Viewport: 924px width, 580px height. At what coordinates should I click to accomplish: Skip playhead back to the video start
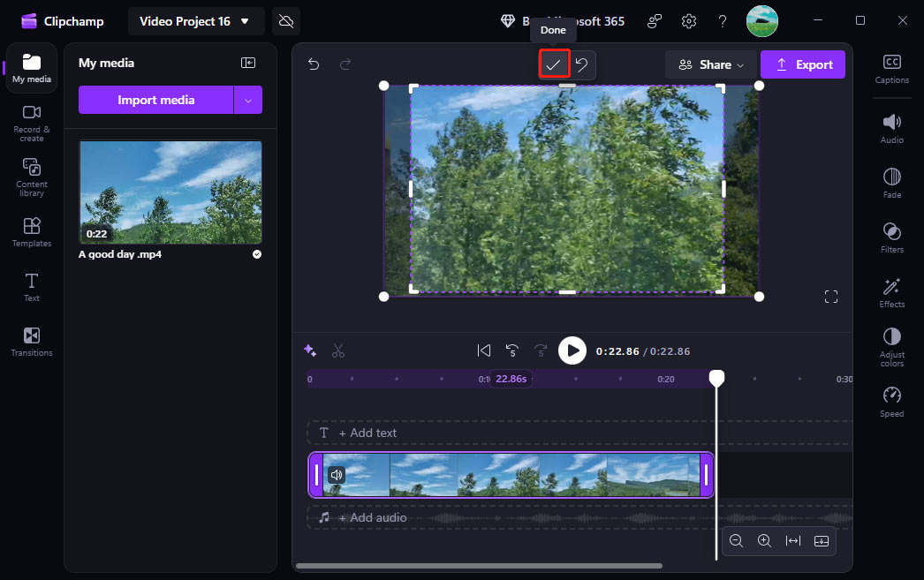(x=484, y=350)
